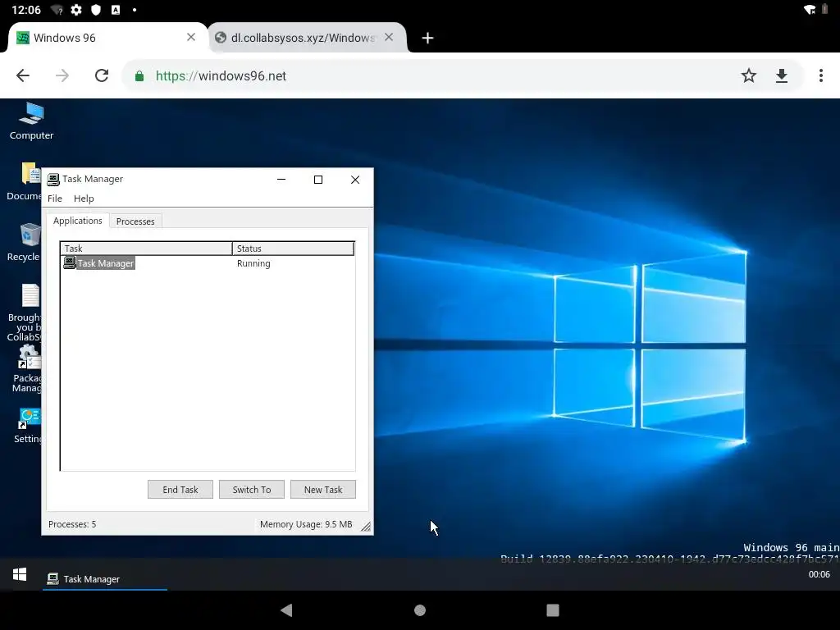840x630 pixels.
Task: Open the Computer desktop icon
Action: click(x=31, y=121)
